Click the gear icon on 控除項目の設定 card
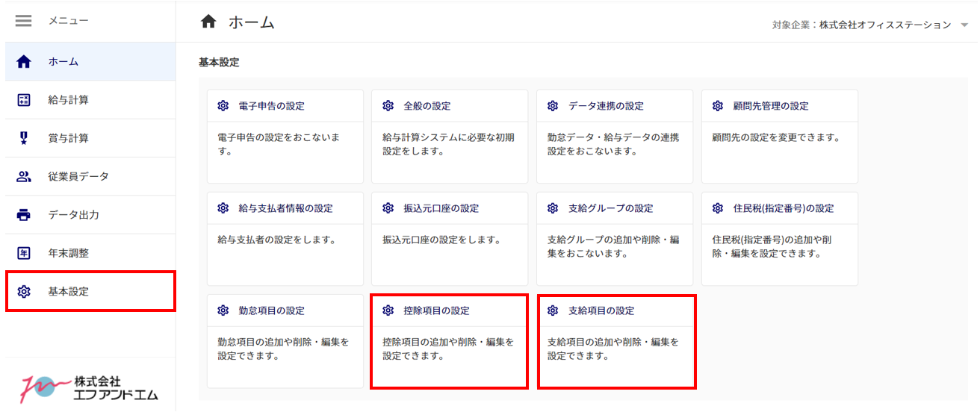The height and width of the screenshot is (412, 980). [388, 310]
